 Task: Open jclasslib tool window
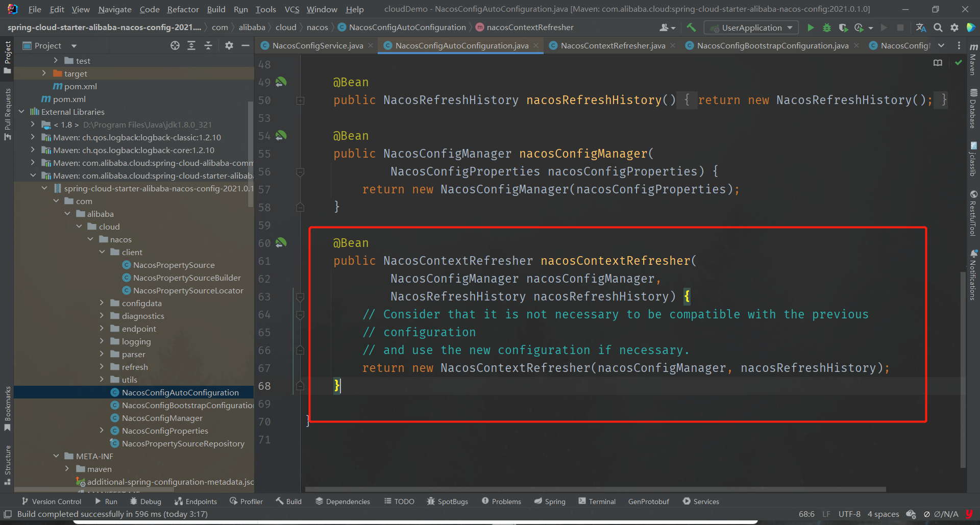tap(973, 159)
